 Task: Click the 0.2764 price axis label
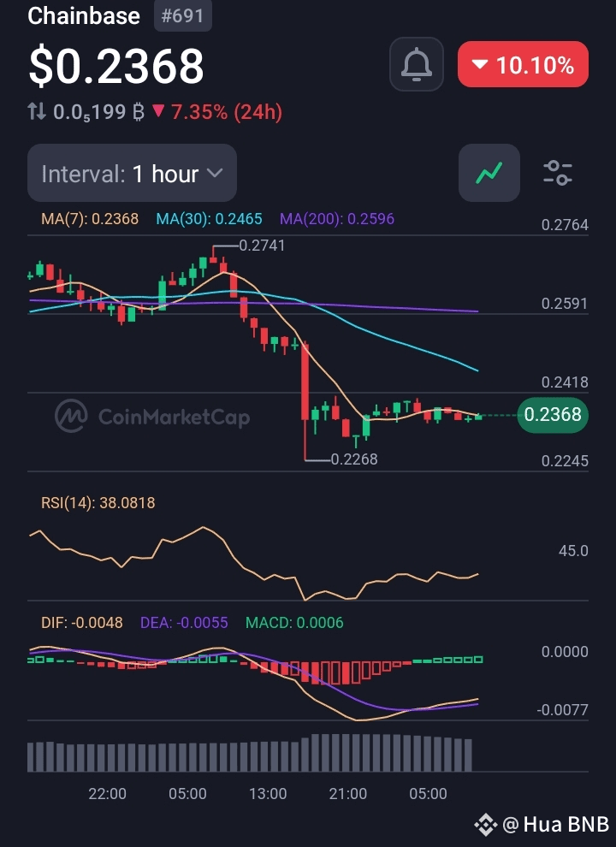click(x=565, y=225)
